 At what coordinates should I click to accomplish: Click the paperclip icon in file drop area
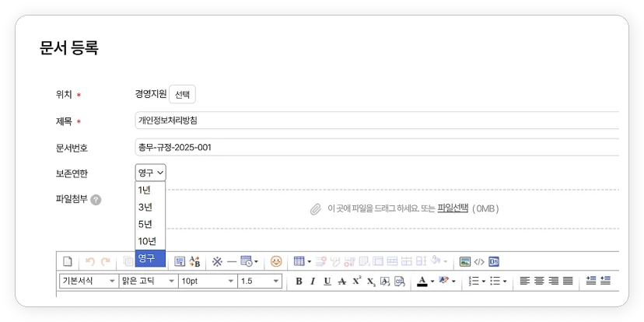tap(316, 208)
